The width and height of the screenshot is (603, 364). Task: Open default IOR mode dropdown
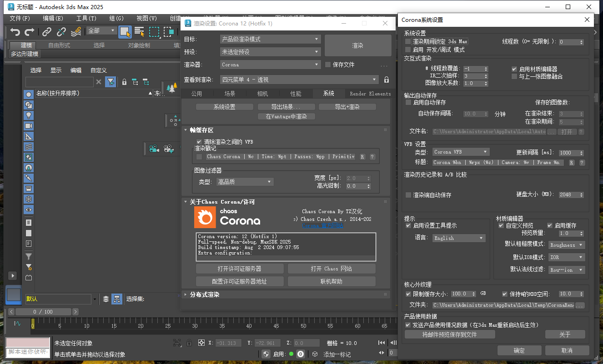point(567,257)
